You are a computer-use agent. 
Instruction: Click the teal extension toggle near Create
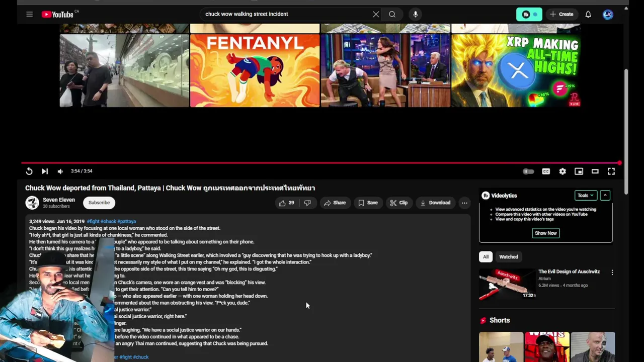pyautogui.click(x=529, y=14)
